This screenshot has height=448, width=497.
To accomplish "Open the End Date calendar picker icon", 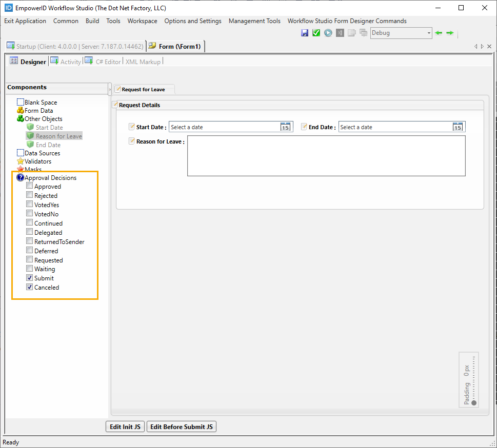I will tap(458, 127).
